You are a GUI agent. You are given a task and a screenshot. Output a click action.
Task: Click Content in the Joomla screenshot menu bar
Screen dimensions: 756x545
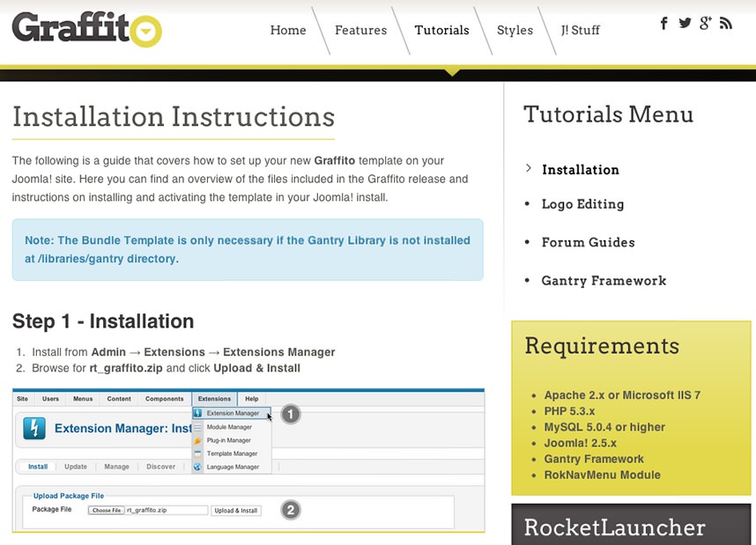(x=119, y=399)
